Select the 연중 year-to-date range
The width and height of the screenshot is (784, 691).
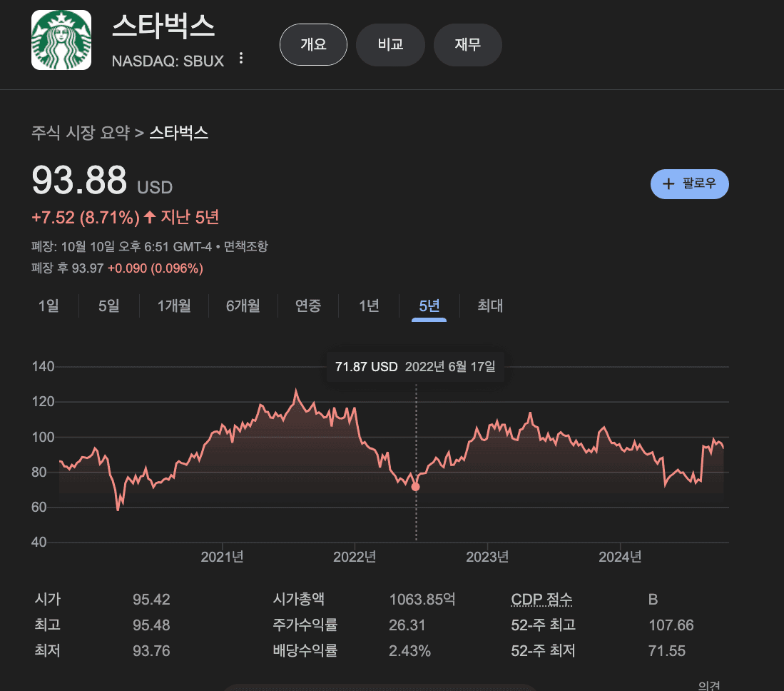[307, 306]
